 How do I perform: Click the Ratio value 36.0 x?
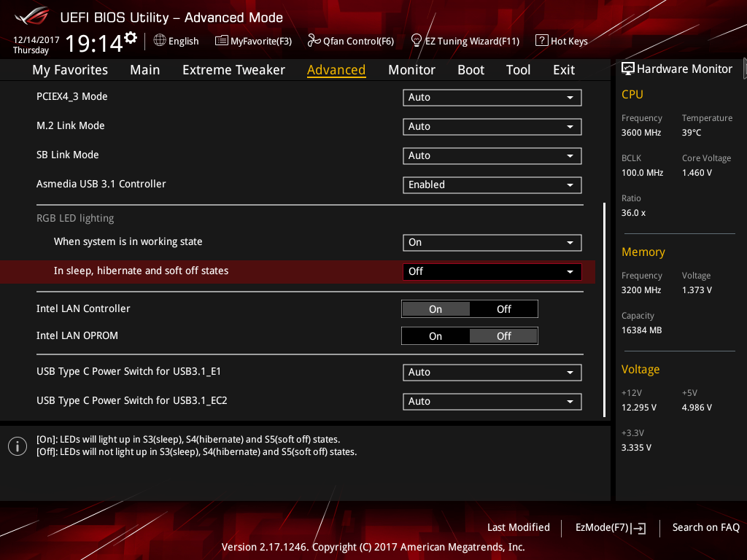(634, 213)
